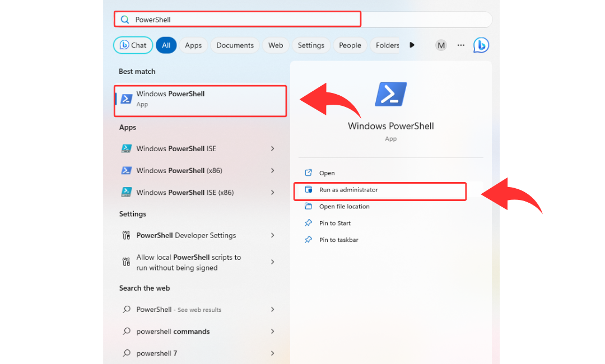Click the large Windows PowerShell app icon
This screenshot has width=605, height=364.
click(x=390, y=94)
